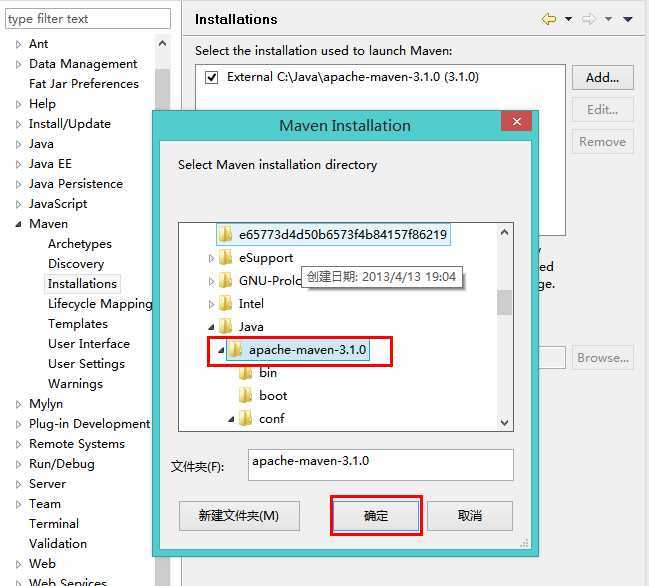The width and height of the screenshot is (649, 586).
Task: Click the apache-maven-3.1.0 folder icon
Action: click(x=236, y=350)
